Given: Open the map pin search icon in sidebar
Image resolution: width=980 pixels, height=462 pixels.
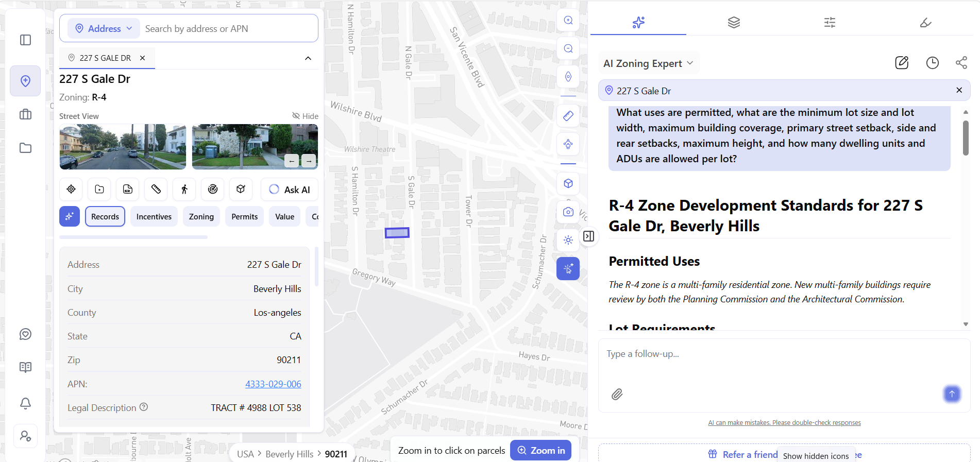Looking at the screenshot, I should click(25, 81).
